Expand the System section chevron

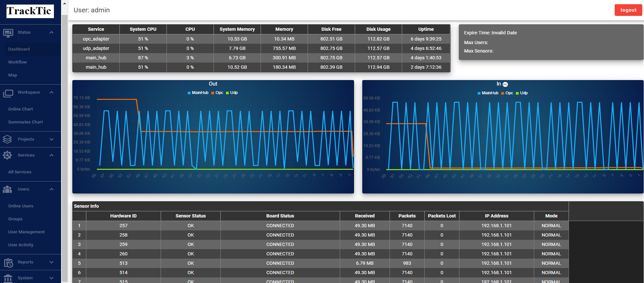(x=52, y=278)
